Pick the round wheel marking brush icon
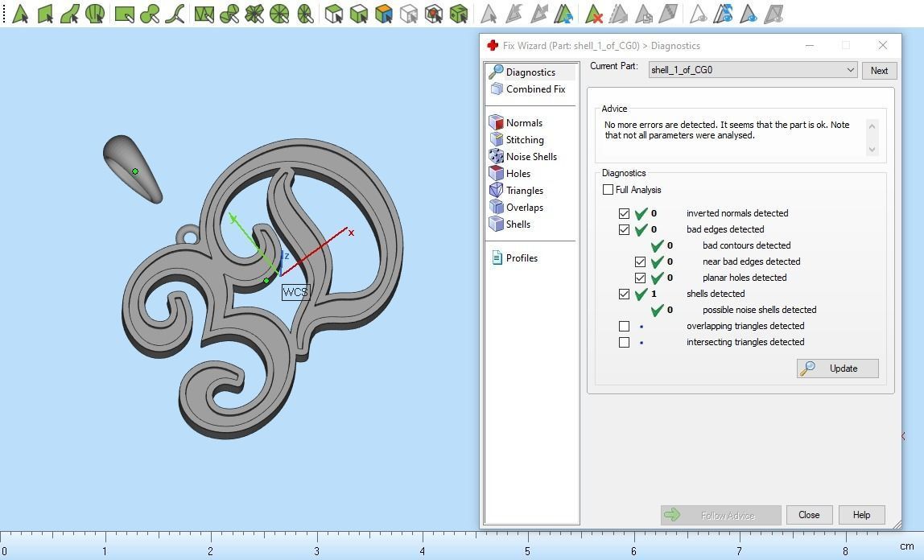 (279, 14)
